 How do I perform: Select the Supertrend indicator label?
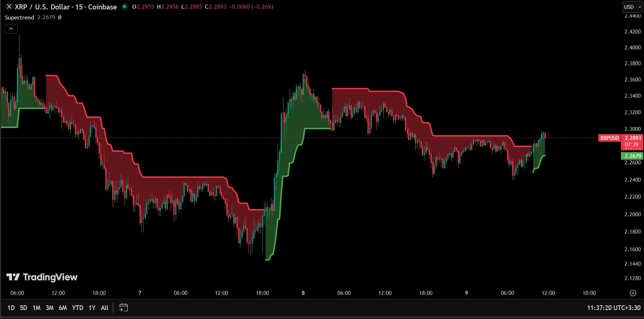point(19,17)
